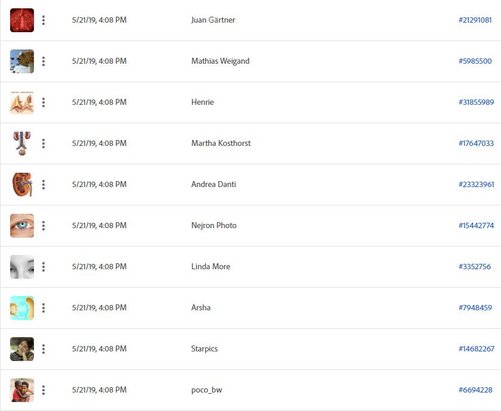Open options menu for Martha Kosthorst
The height and width of the screenshot is (411, 501).
pos(43,144)
